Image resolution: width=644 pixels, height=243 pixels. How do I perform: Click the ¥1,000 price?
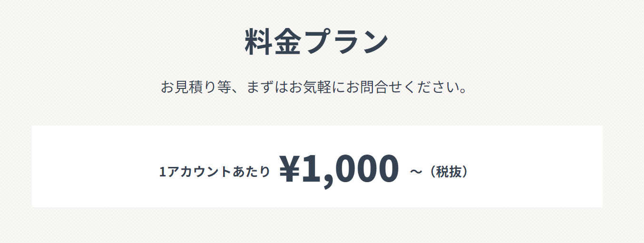339,169
